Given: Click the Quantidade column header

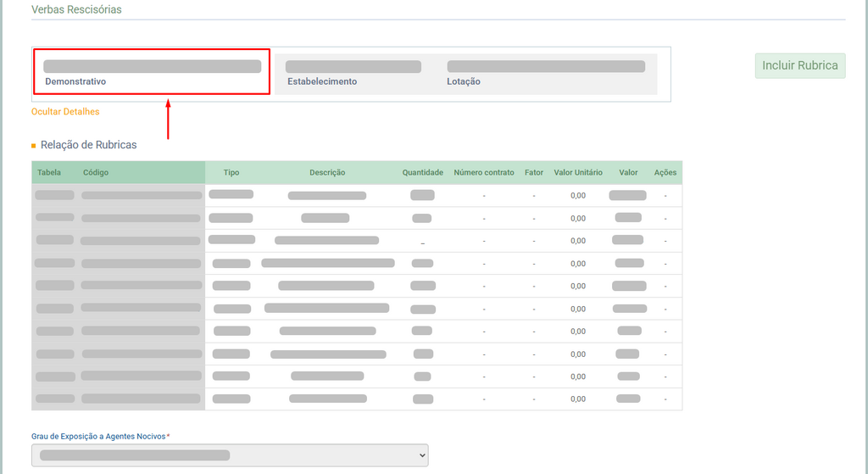Looking at the screenshot, I should pyautogui.click(x=422, y=172).
